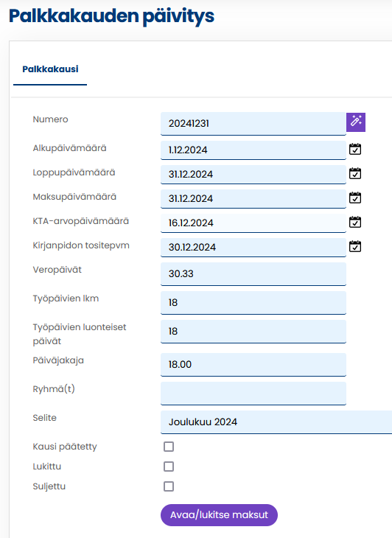This screenshot has height=538, width=392.
Task: Click the Kausi päätetty label text
Action: [65, 447]
